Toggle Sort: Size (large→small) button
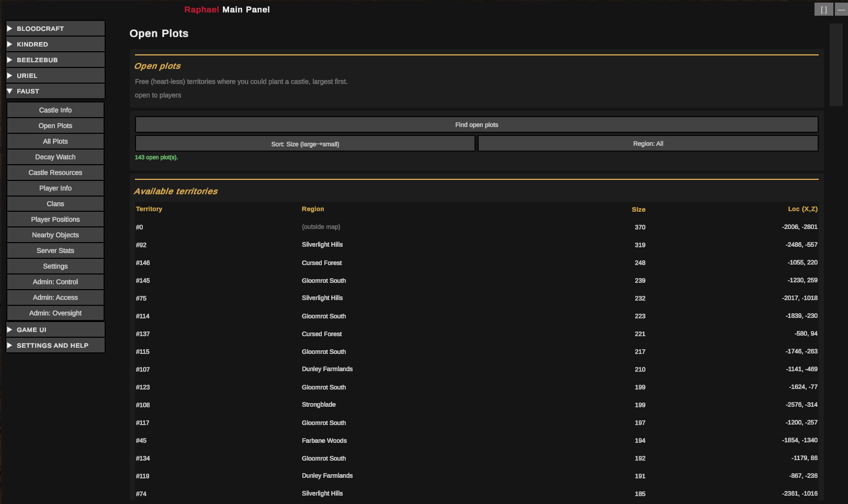 [305, 144]
